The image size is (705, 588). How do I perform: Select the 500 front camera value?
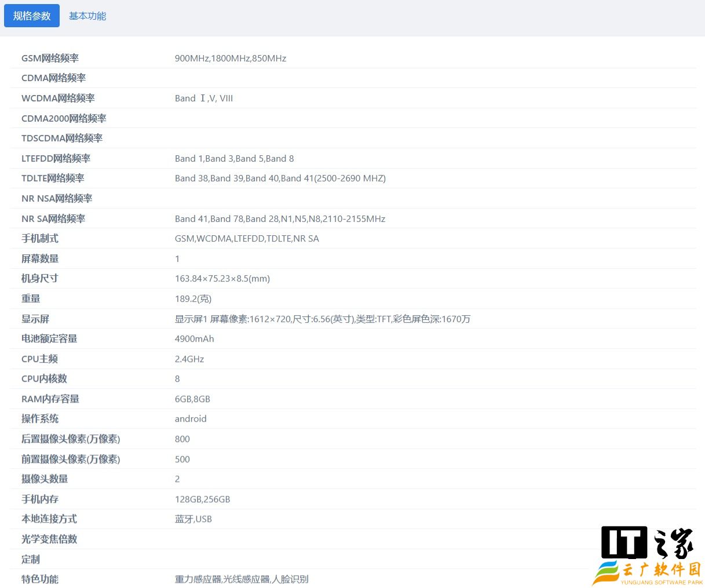pyautogui.click(x=182, y=459)
